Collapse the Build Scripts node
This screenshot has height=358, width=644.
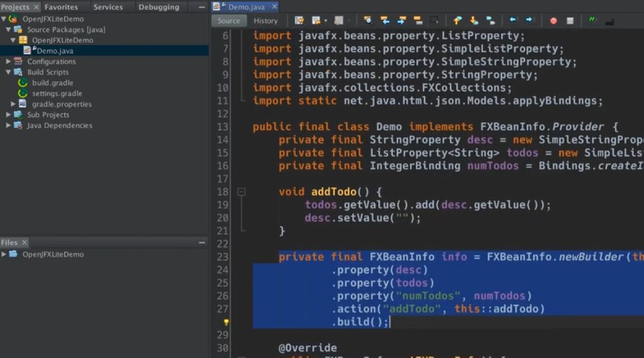[x=8, y=72]
